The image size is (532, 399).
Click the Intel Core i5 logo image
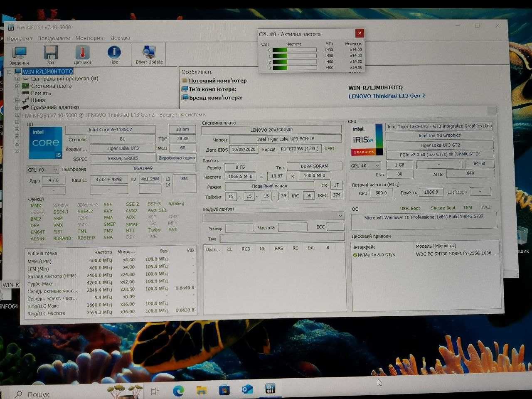(46, 143)
